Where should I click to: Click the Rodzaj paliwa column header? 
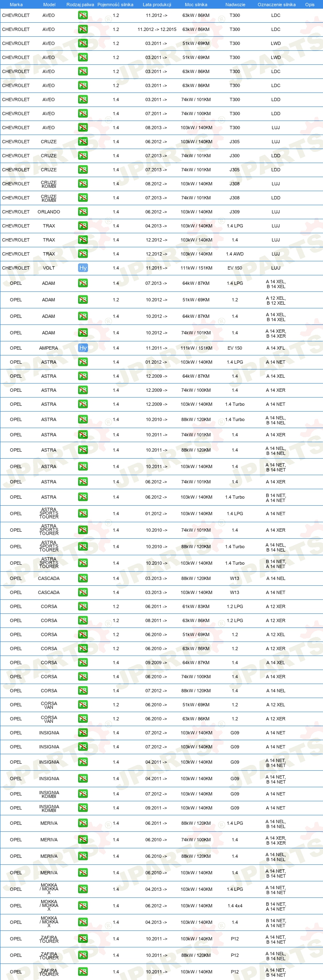click(x=80, y=5)
